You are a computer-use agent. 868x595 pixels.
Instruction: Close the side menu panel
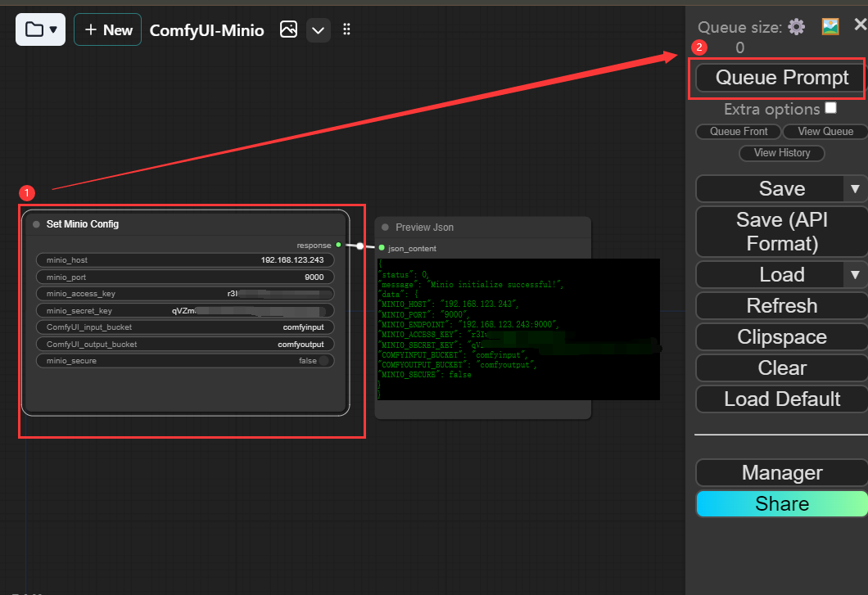[x=861, y=25]
